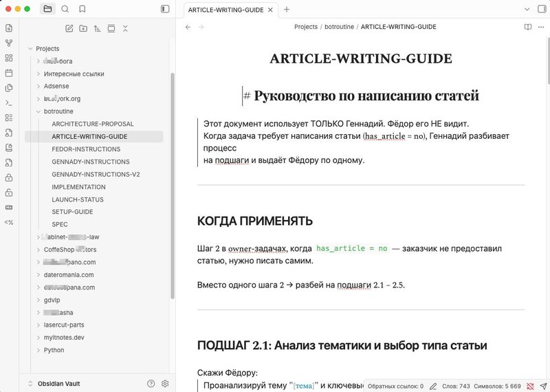Navigate forward in note history
The height and width of the screenshot is (392, 550).
pyautogui.click(x=201, y=27)
